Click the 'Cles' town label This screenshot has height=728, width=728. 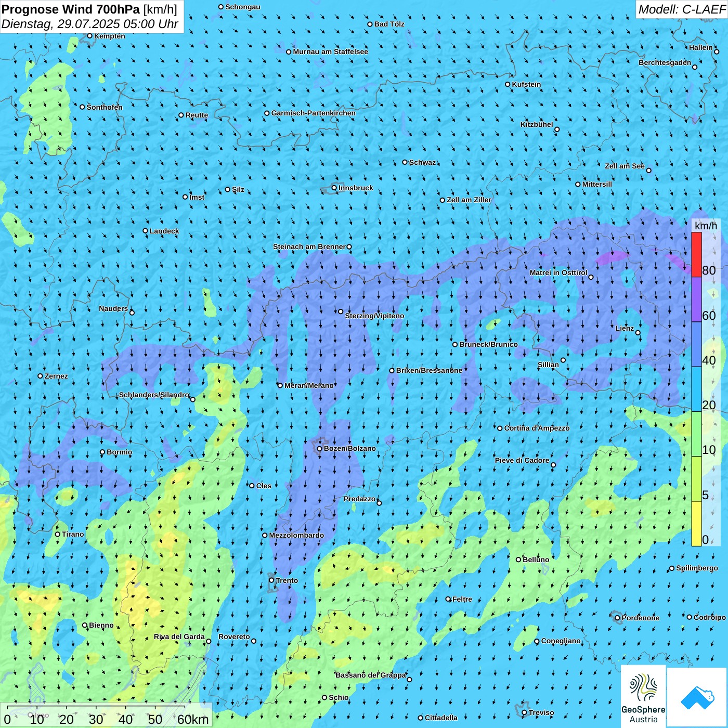tap(264, 486)
